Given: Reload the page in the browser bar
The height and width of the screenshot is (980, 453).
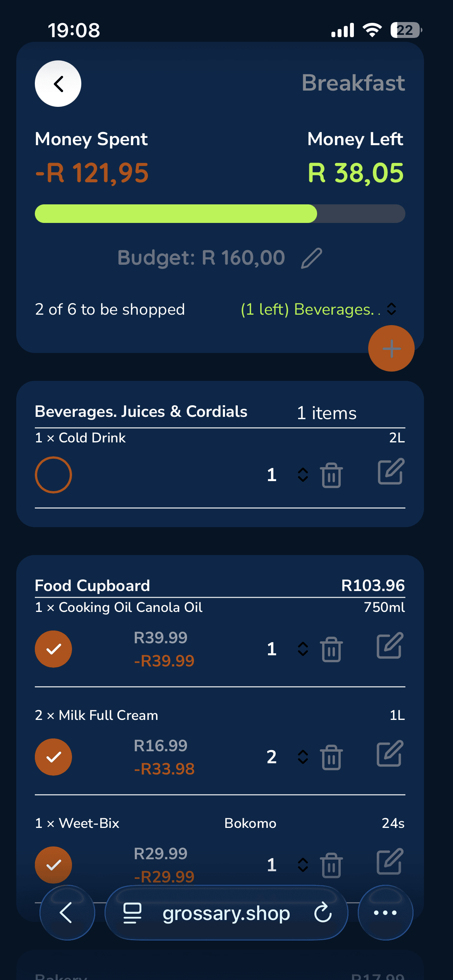Looking at the screenshot, I should [x=323, y=913].
